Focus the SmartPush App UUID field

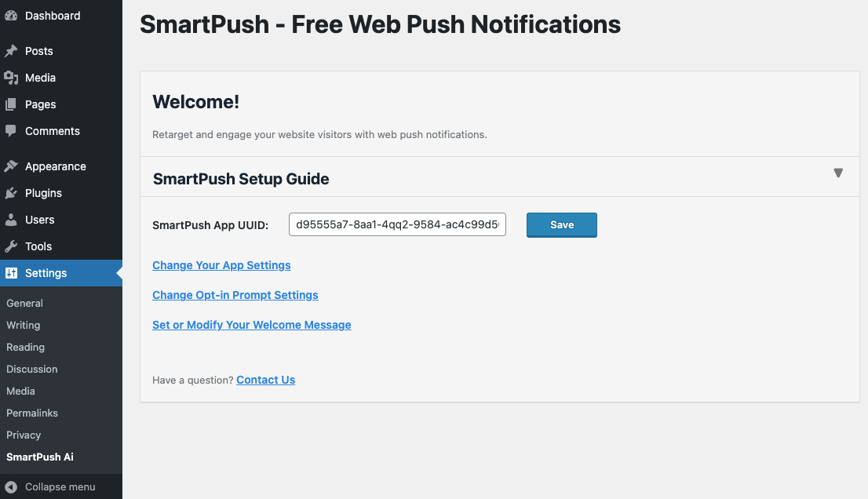(x=397, y=224)
